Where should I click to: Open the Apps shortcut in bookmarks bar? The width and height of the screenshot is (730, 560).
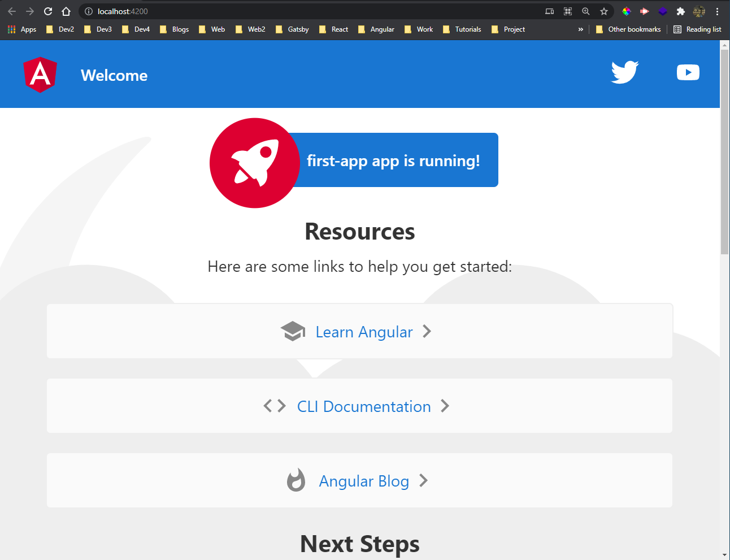22,29
